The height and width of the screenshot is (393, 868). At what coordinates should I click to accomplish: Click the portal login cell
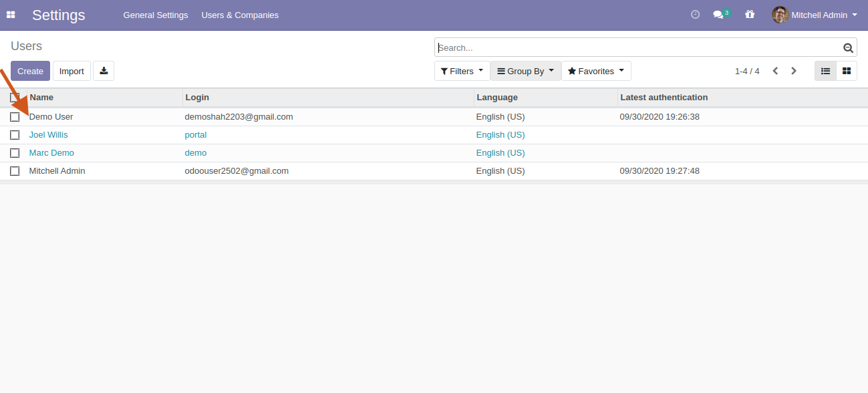pos(196,135)
